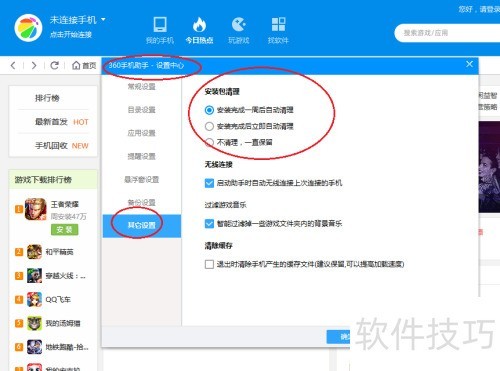Viewport: 500px width, 371px height.
Task: Click the 360 Mobile Assistant logo
Action: (28, 28)
